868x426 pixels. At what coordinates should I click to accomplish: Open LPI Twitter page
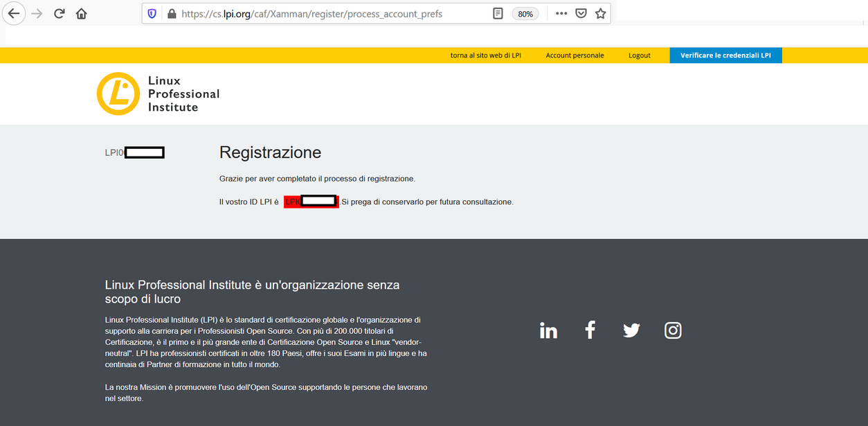631,330
